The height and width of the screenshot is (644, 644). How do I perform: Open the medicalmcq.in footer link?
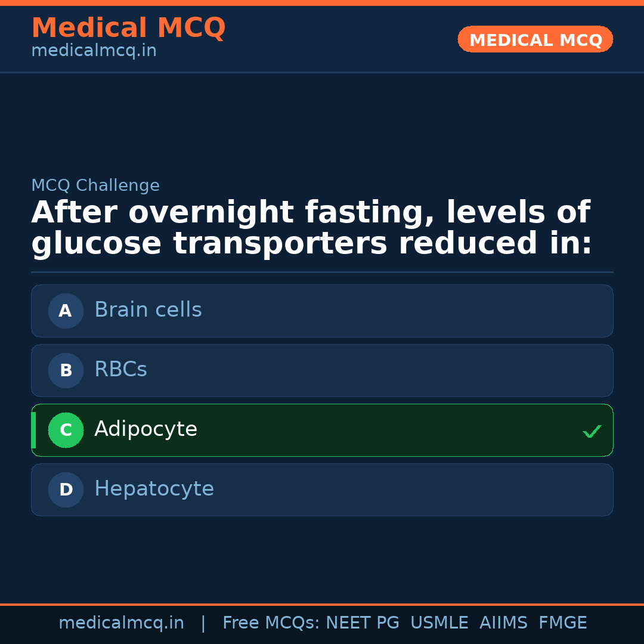pyautogui.click(x=121, y=623)
